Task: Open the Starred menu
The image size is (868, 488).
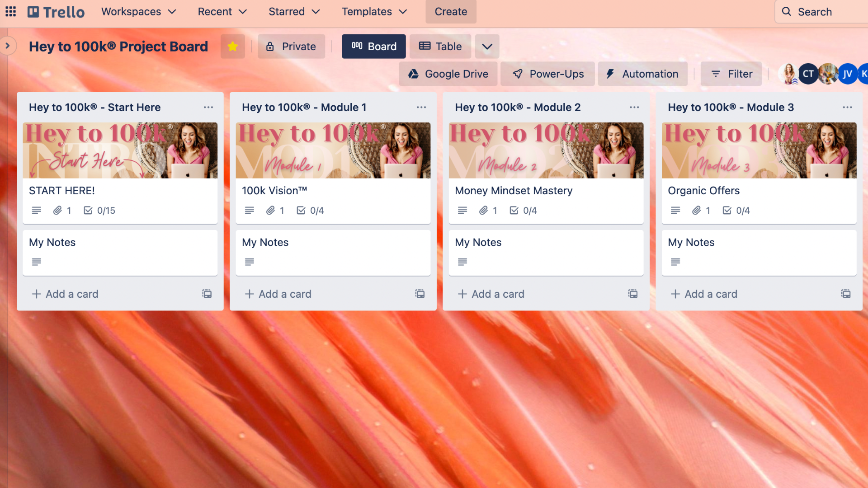Action: (294, 12)
